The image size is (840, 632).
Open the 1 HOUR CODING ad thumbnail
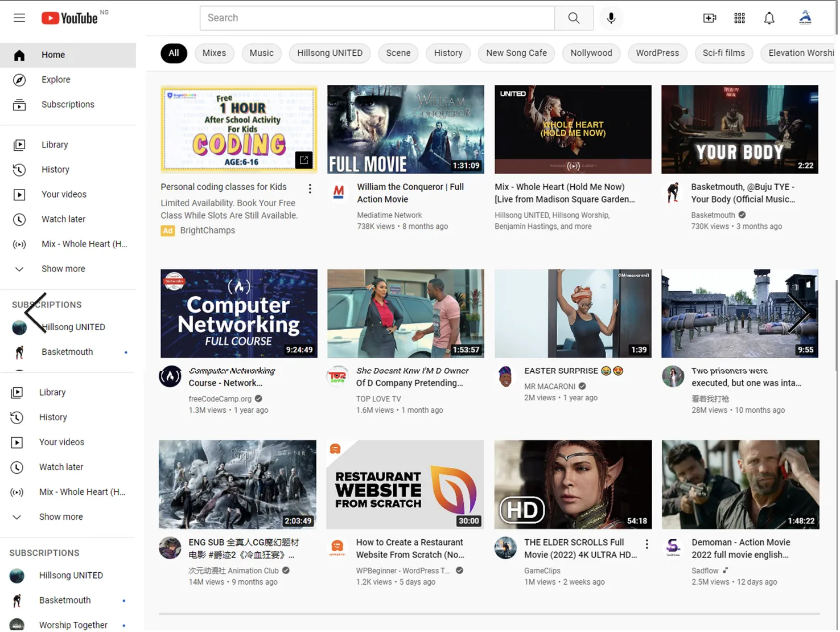(240, 130)
